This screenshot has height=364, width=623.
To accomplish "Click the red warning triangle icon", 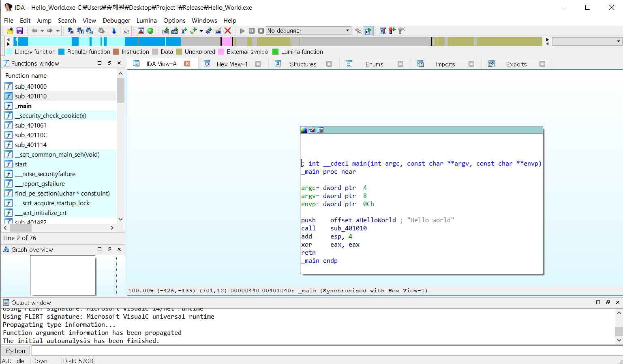I will coord(141,31).
